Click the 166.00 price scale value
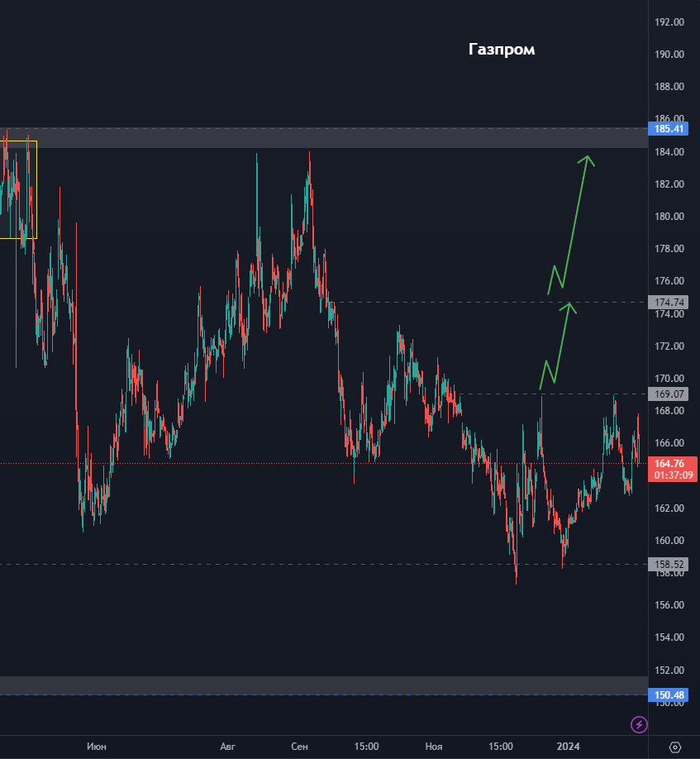Viewport: 700px width, 759px height. click(x=669, y=443)
